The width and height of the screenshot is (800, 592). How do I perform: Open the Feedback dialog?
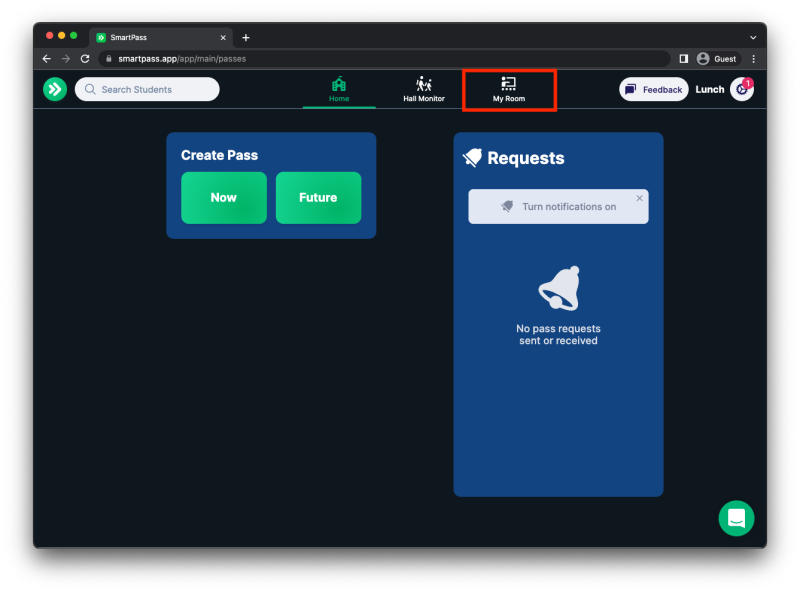pyautogui.click(x=653, y=89)
